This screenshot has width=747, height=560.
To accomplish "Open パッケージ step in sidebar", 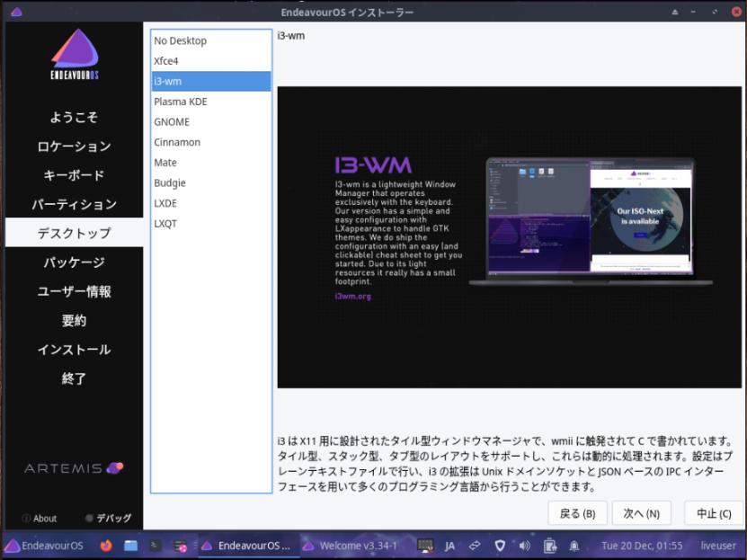I will (x=74, y=262).
